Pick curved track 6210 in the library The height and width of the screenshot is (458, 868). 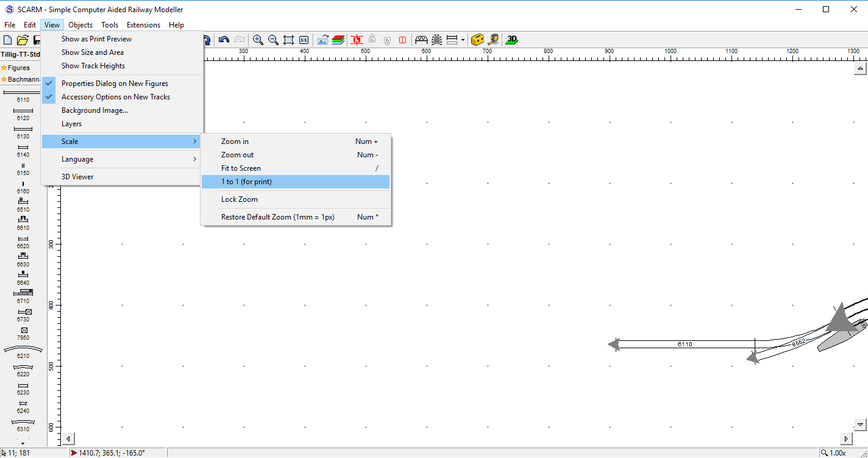coord(23,352)
